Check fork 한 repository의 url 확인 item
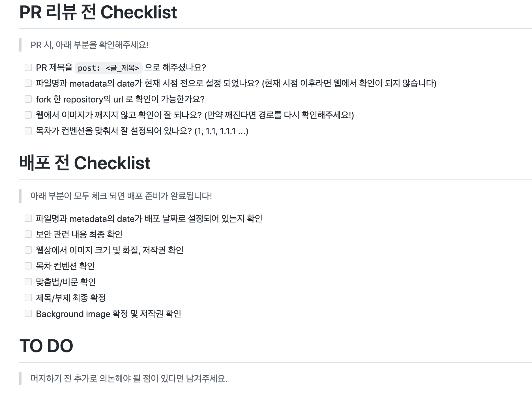The width and height of the screenshot is (532, 398). coord(28,99)
